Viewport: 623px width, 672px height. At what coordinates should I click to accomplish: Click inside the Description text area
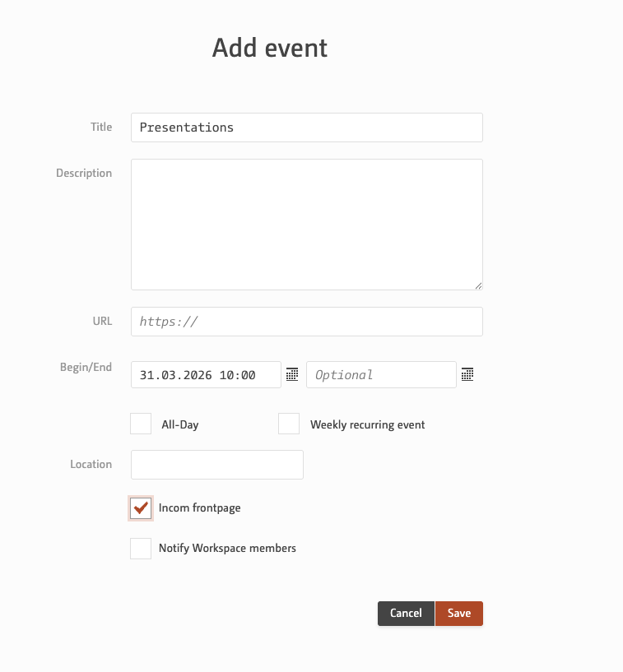click(307, 225)
